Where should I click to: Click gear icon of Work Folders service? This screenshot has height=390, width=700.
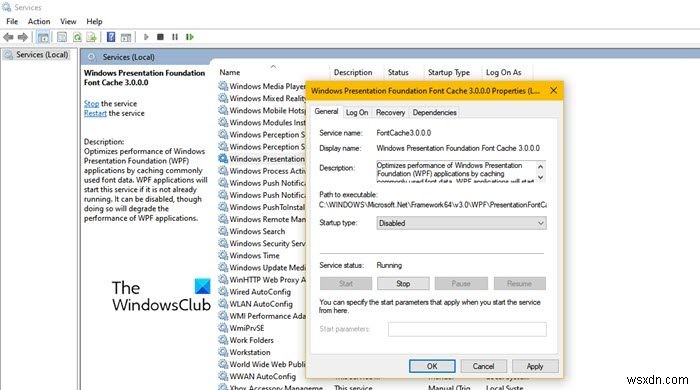tap(223, 340)
